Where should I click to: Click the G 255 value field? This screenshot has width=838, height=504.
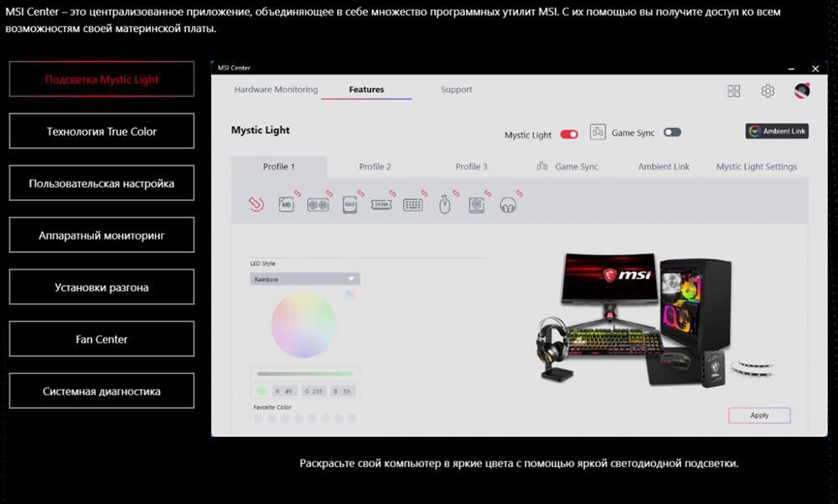coord(313,391)
